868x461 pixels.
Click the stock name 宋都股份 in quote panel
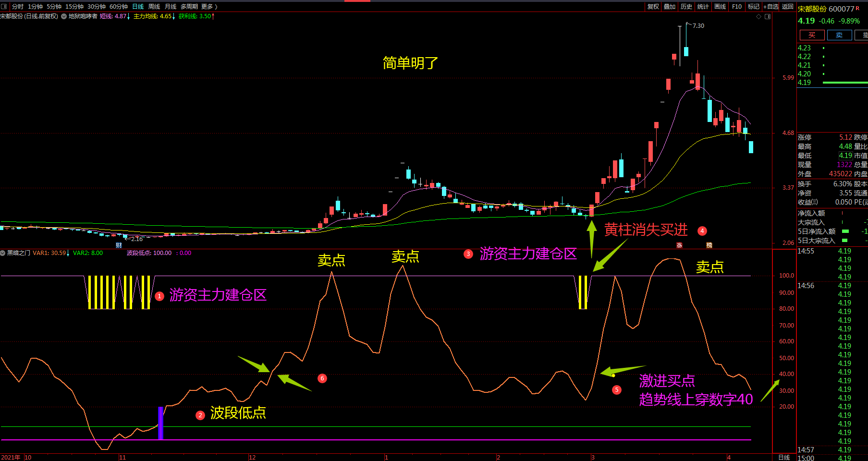coord(812,9)
